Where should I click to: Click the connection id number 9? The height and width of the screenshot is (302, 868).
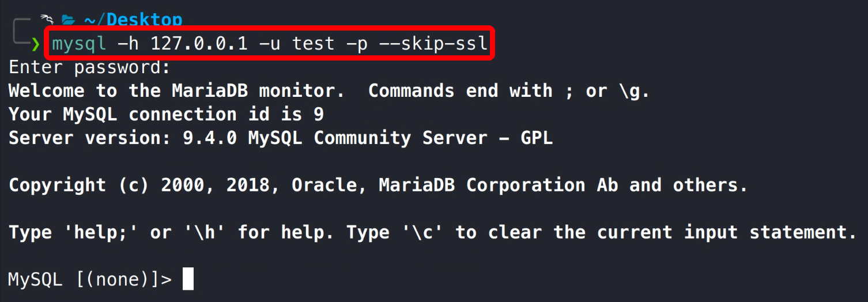318,114
